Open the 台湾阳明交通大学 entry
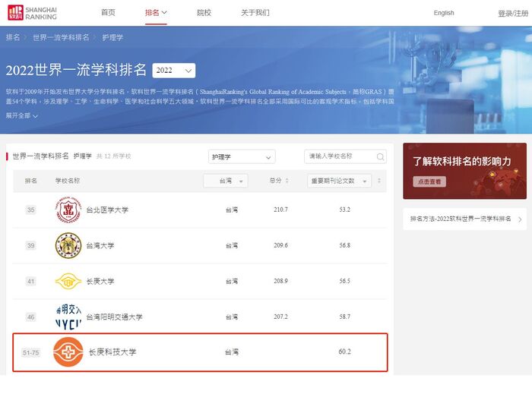The width and height of the screenshot is (532, 410). [x=114, y=317]
